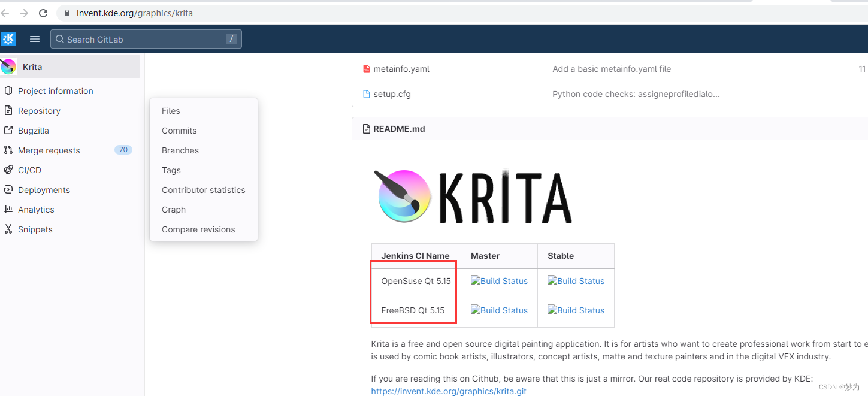Click the README.md document icon
The image size is (868, 396).
[x=367, y=129]
